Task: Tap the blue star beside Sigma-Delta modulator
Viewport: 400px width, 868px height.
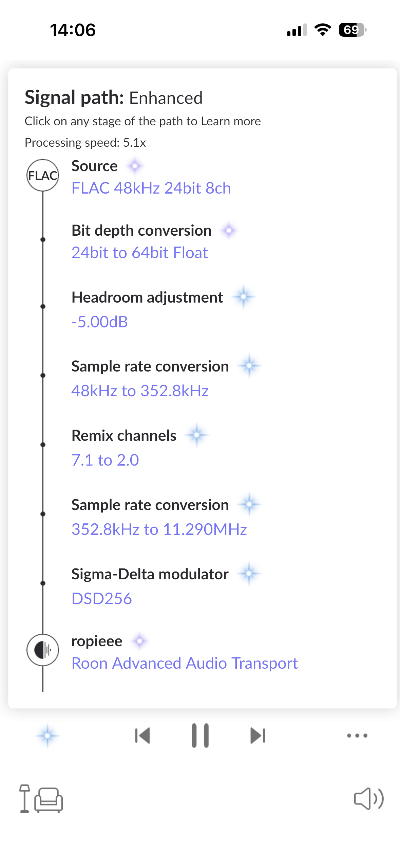Action: [x=249, y=574]
